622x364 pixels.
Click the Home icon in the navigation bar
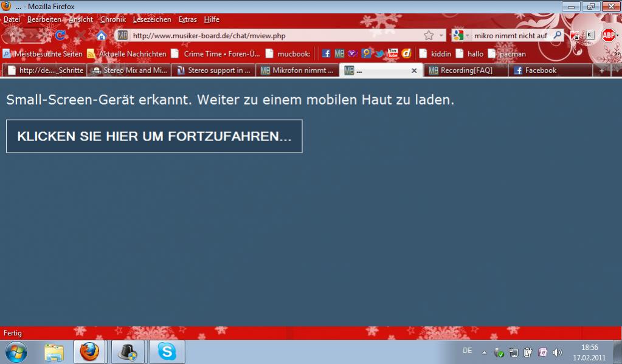(101, 36)
